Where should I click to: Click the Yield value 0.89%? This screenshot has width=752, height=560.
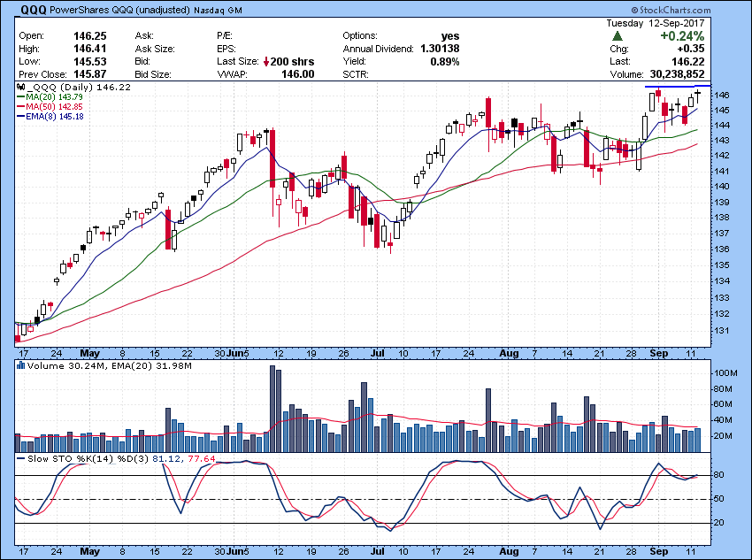(445, 61)
